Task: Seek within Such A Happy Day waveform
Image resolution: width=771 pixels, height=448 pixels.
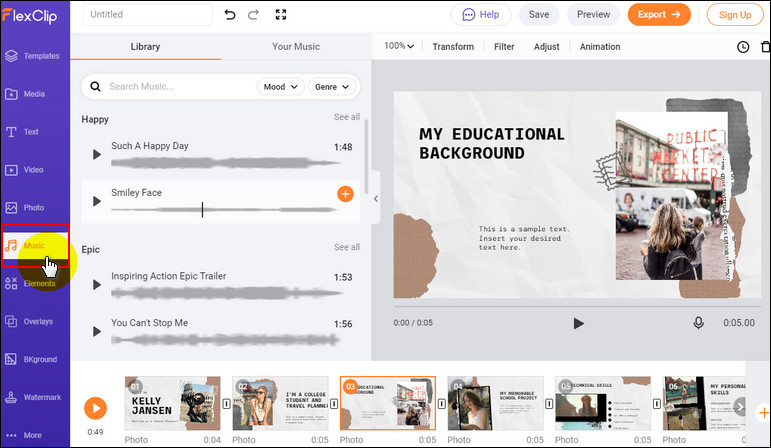Action: point(225,163)
